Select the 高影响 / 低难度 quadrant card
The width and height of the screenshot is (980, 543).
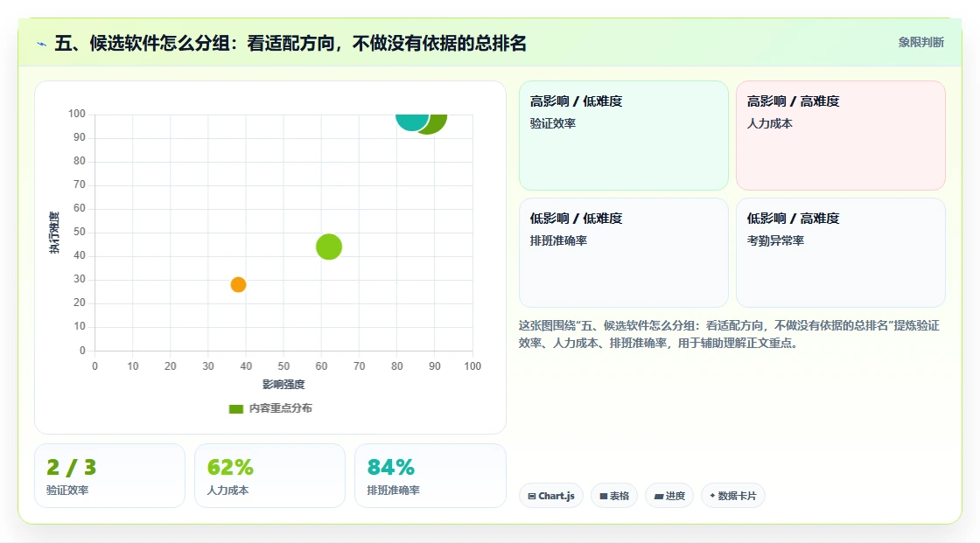[624, 135]
